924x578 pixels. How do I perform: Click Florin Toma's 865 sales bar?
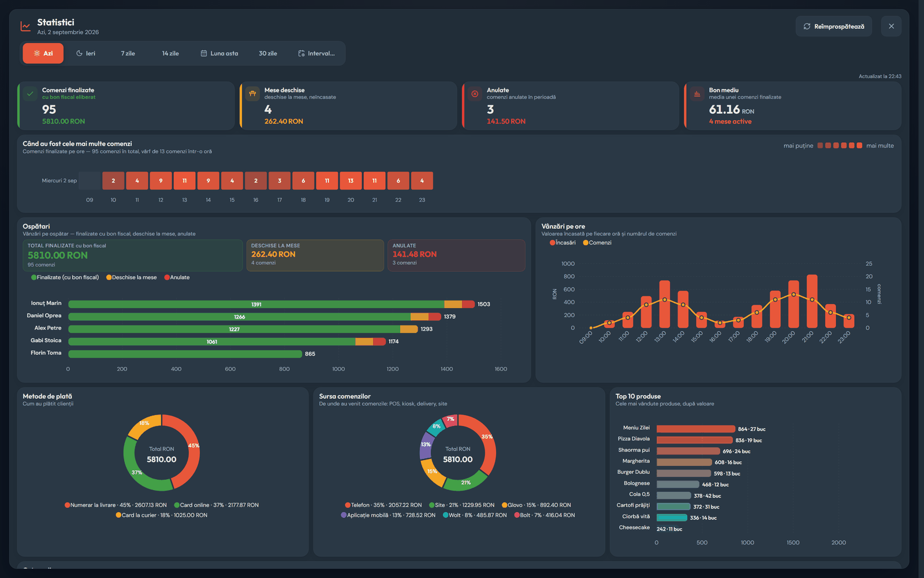[185, 354]
